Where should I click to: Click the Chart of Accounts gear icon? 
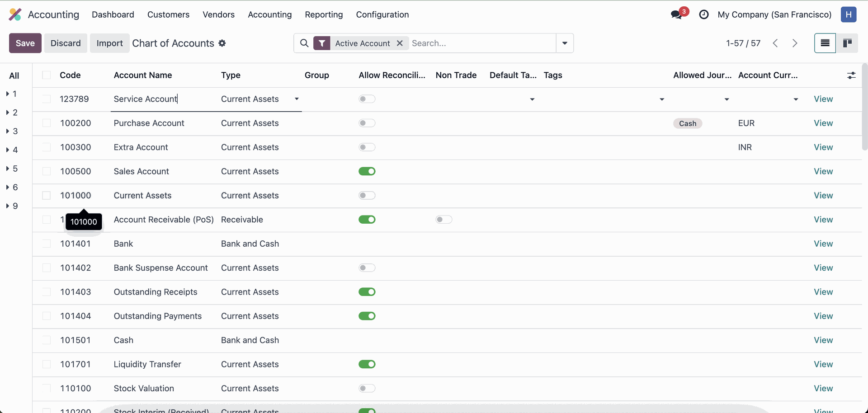click(222, 43)
